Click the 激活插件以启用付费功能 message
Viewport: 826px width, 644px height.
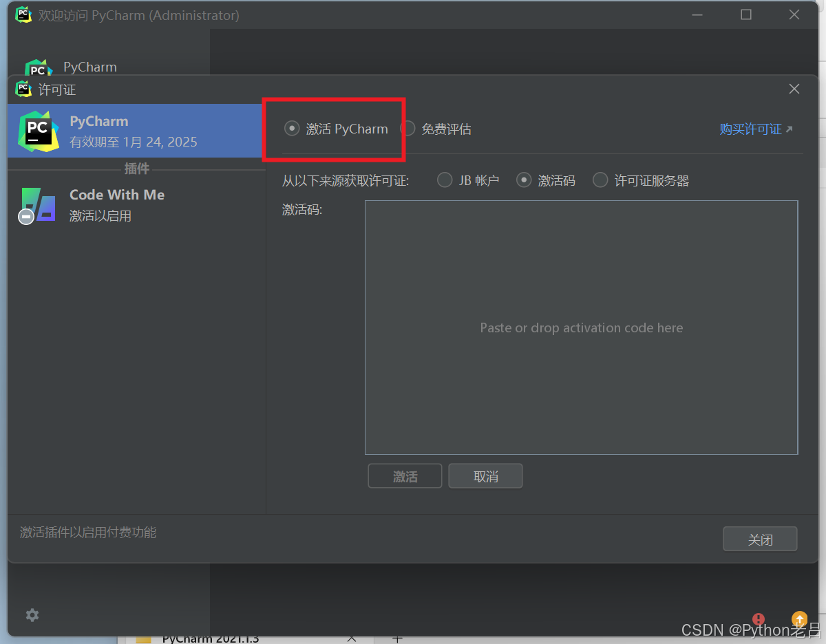[x=88, y=532]
